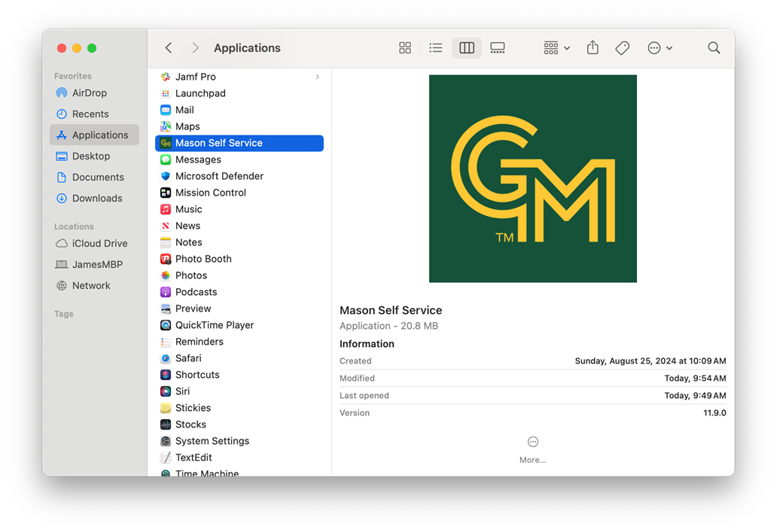Select the System Settings row
Image resolution: width=777 pixels, height=532 pixels.
coord(239,441)
